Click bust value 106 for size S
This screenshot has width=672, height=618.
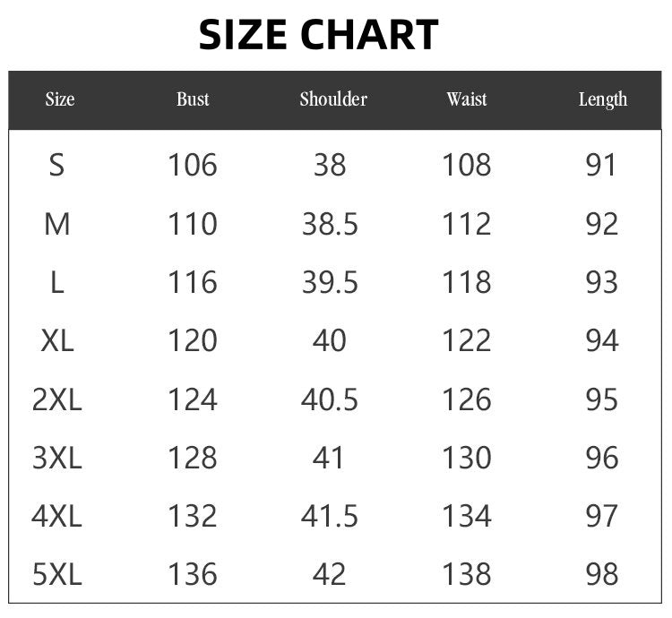(193, 165)
